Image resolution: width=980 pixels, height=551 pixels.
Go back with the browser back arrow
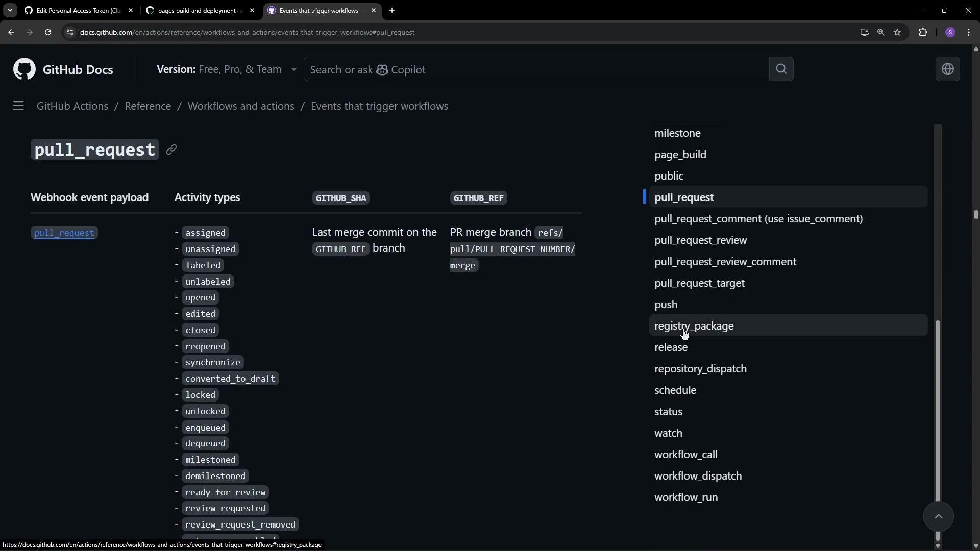[x=11, y=32]
